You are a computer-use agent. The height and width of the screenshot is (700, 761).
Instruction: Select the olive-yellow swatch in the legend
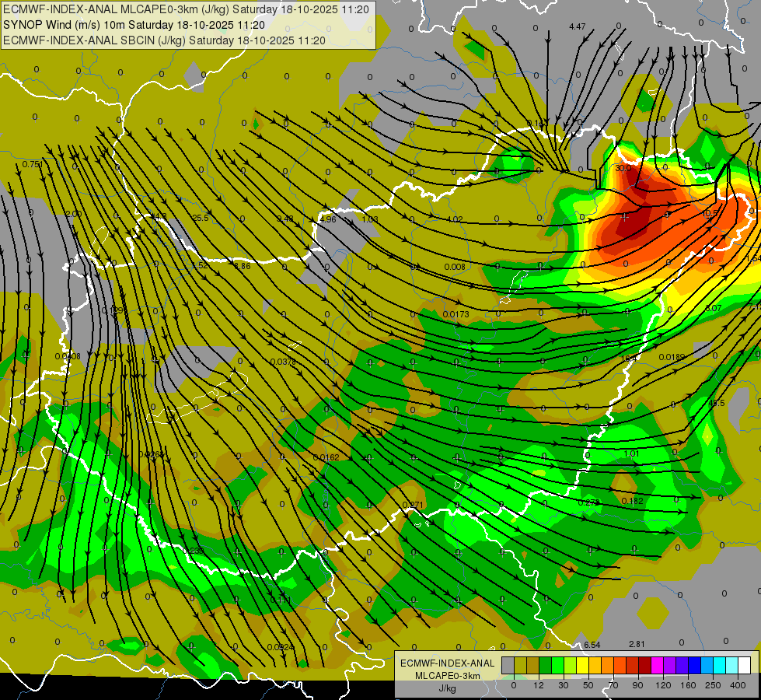(521, 665)
